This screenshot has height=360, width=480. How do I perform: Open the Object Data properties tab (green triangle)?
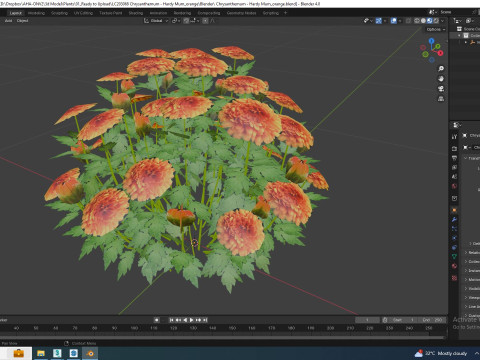[x=454, y=257]
